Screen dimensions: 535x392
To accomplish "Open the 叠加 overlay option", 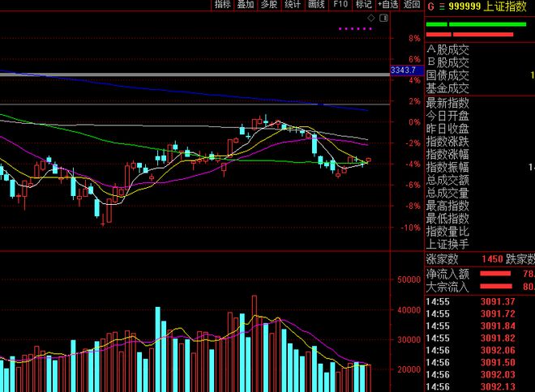I will coord(246,5).
